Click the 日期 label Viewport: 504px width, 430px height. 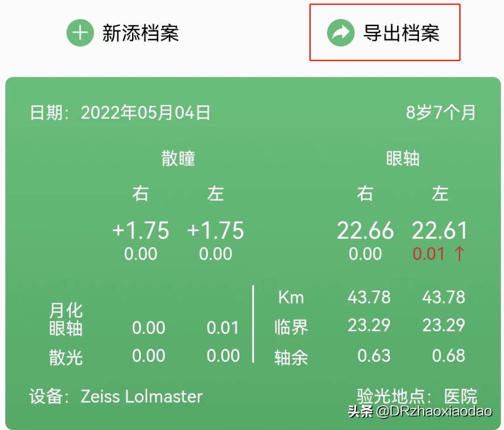[x=49, y=113]
